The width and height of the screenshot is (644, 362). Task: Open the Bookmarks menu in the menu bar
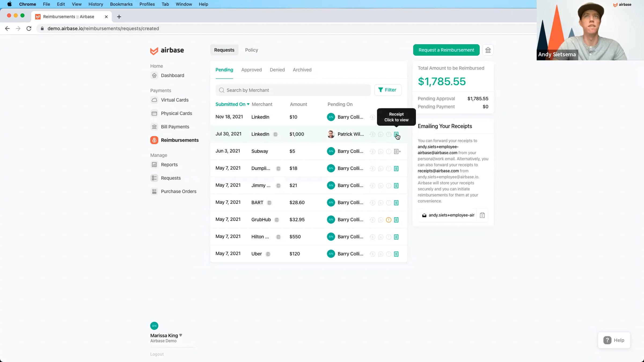point(121,4)
